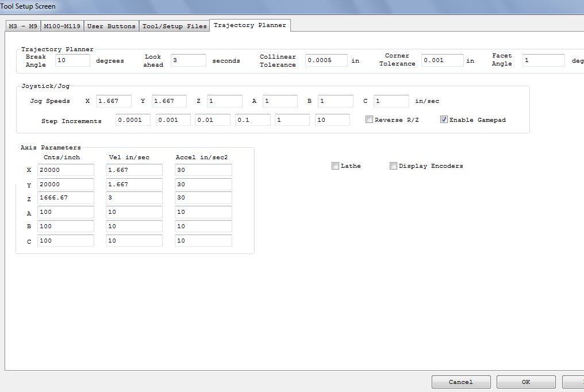Go to the Tool/Setup Files tab
This screenshot has width=584, height=392.
tap(174, 26)
